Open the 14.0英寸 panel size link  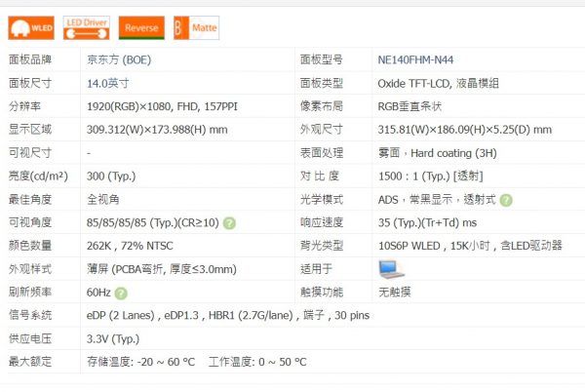tap(108, 83)
